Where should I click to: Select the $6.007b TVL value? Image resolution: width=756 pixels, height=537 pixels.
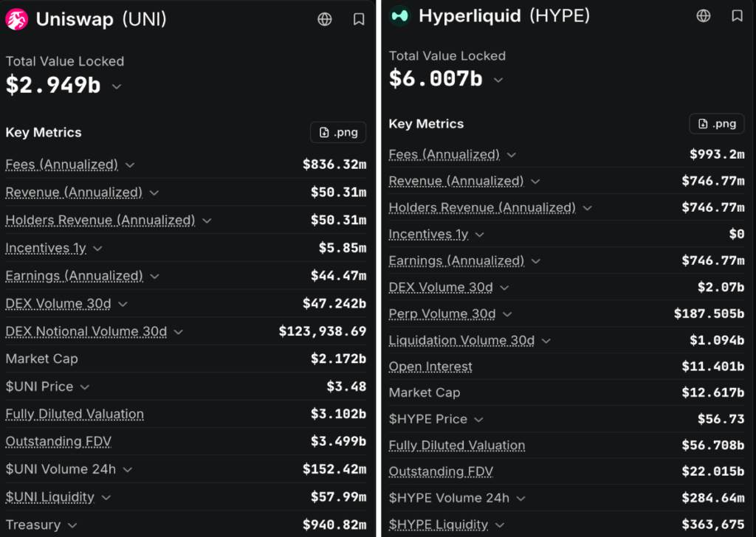[x=436, y=78]
